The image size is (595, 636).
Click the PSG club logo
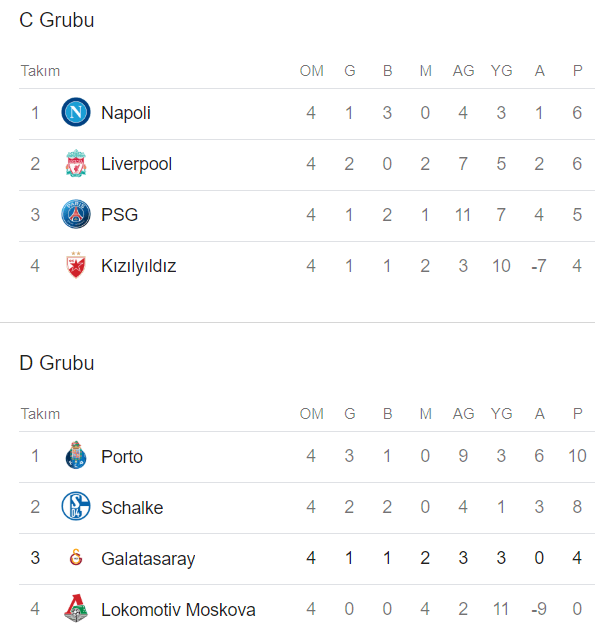pos(76,214)
